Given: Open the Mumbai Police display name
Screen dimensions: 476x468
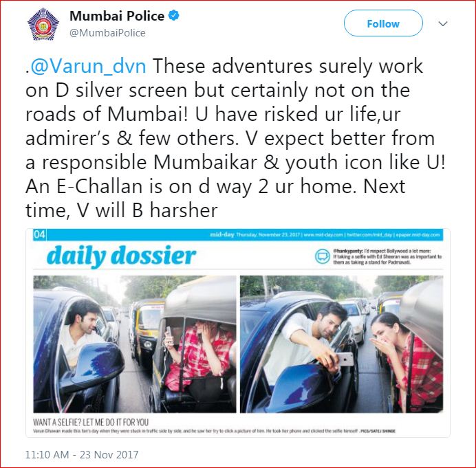Looking at the screenshot, I should [x=117, y=16].
